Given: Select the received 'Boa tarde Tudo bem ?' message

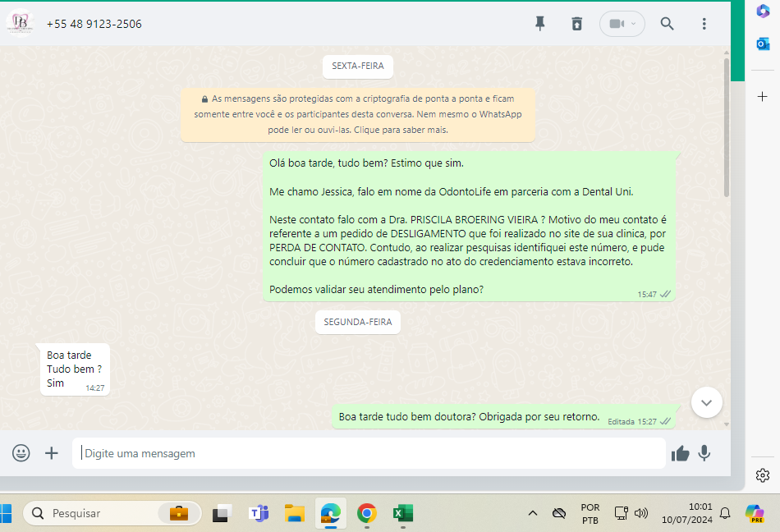Looking at the screenshot, I should point(75,369).
